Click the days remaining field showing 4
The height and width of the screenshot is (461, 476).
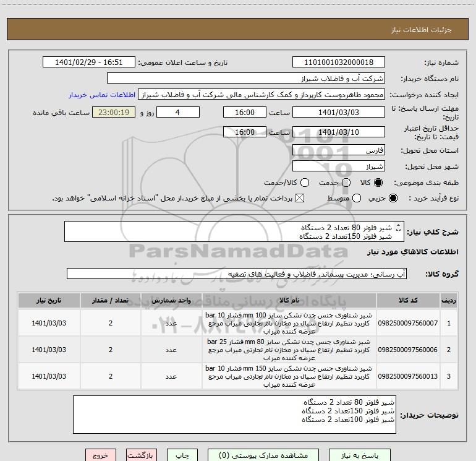pyautogui.click(x=178, y=112)
